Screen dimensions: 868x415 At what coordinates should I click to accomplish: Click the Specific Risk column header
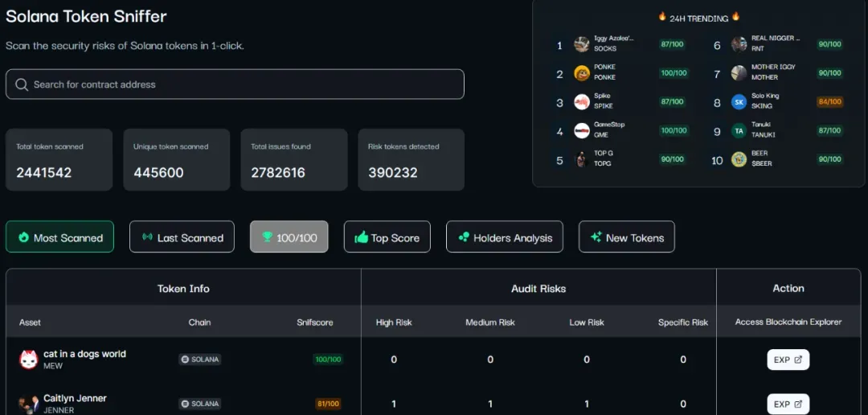(x=683, y=323)
